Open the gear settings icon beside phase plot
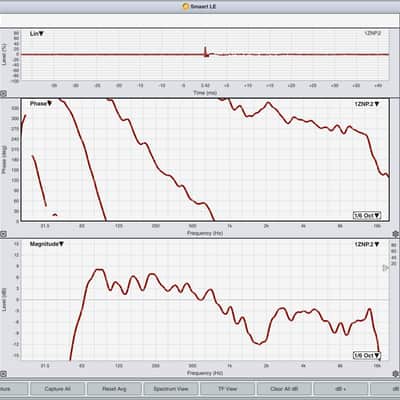This screenshot has height=400, width=400. coord(396,234)
